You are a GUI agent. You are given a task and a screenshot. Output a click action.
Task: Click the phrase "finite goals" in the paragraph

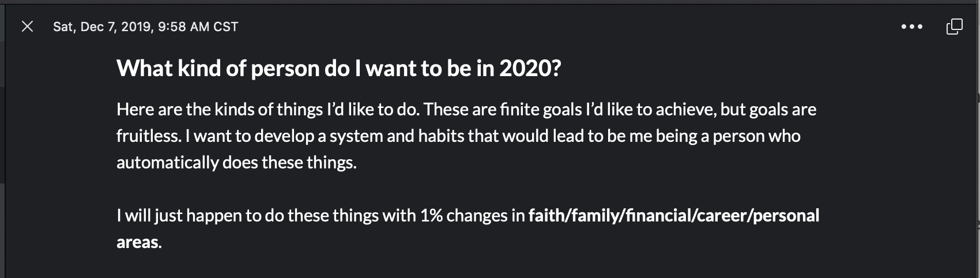tap(541, 110)
